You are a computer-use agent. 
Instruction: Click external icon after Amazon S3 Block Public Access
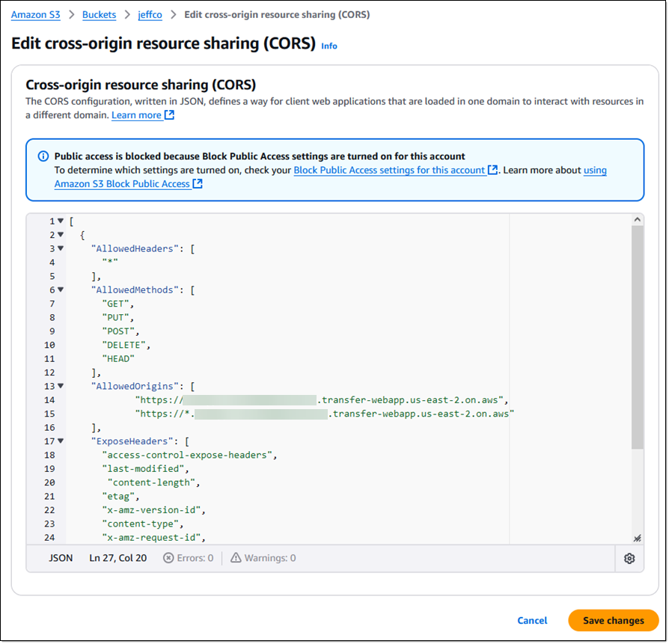[x=197, y=183]
